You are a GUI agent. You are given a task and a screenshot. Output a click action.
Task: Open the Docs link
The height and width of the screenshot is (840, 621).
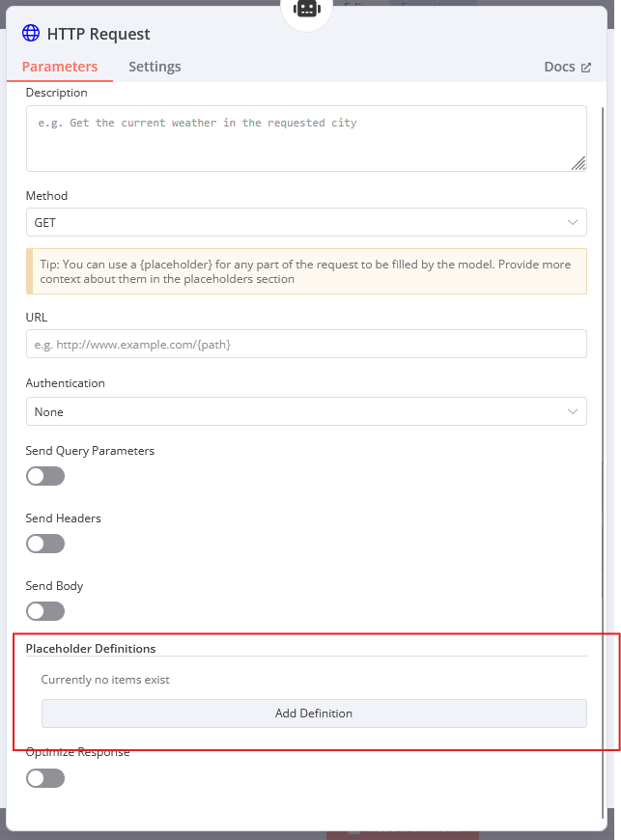coord(559,67)
